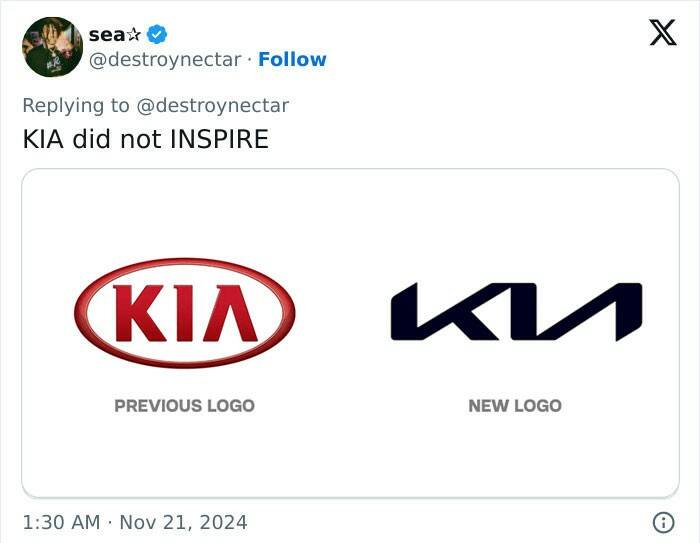Image resolution: width=700 pixels, height=543 pixels.
Task: Click the Nov 21, 2024 date
Action: pos(183,522)
